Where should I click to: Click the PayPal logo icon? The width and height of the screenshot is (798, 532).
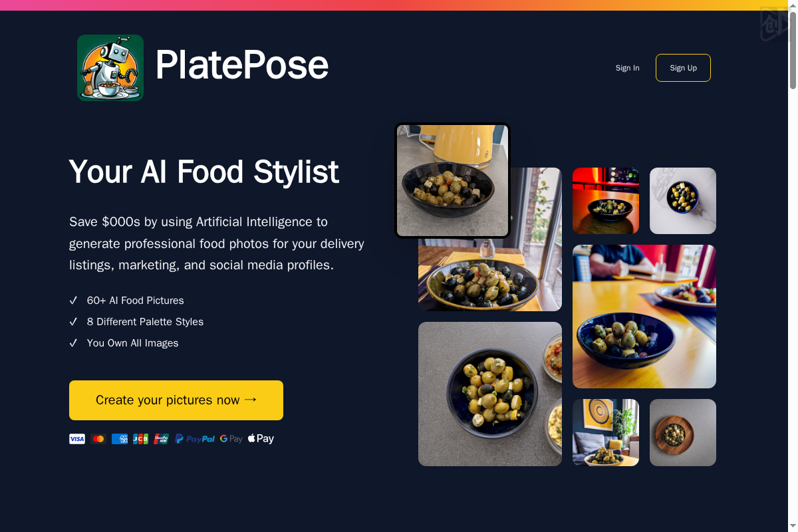pos(195,439)
